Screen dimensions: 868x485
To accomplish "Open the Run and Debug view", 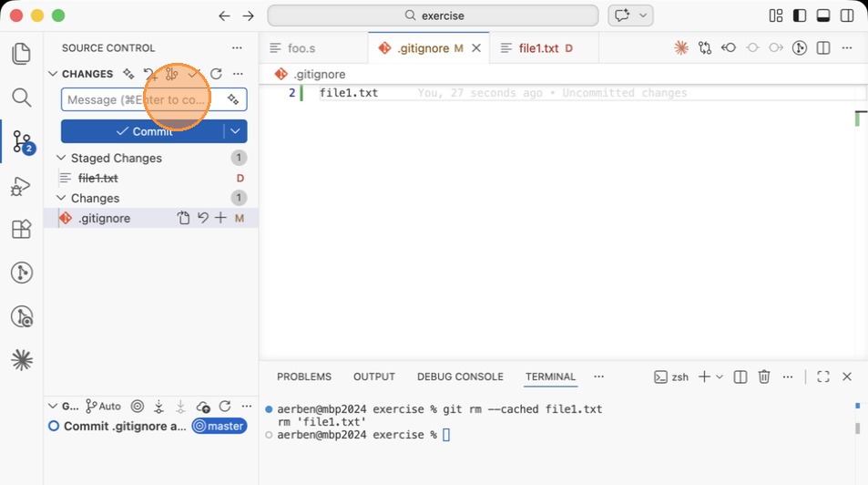I will pos(21,186).
